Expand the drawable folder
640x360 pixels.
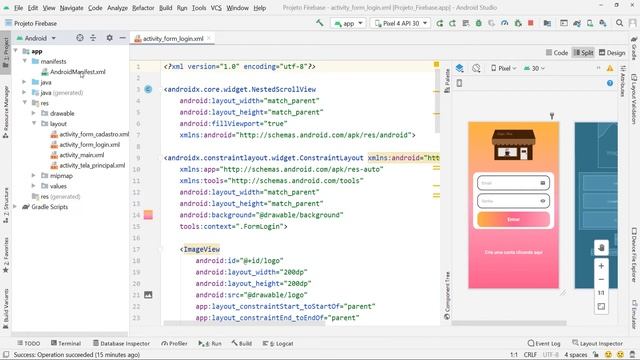click(34, 113)
